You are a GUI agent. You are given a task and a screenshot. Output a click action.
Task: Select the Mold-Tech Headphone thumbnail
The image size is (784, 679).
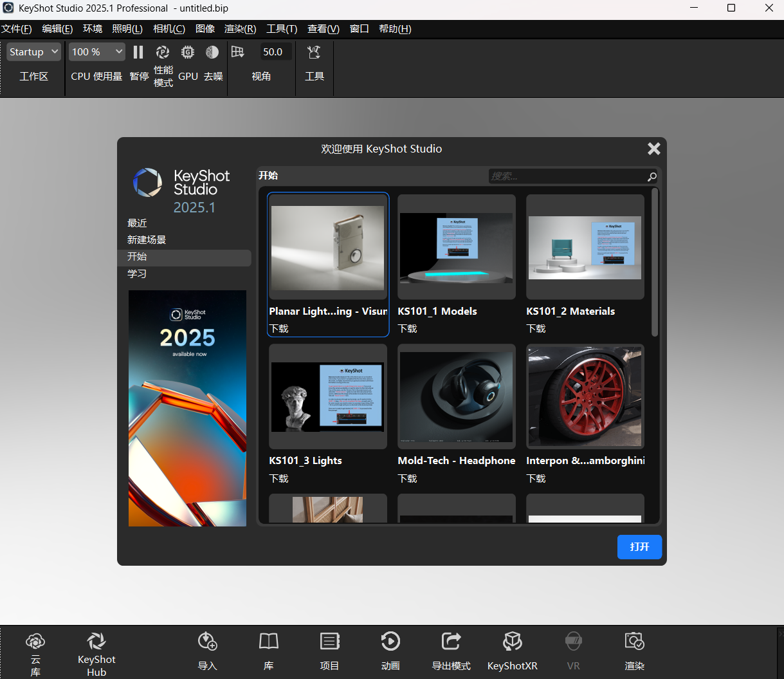pyautogui.click(x=457, y=396)
